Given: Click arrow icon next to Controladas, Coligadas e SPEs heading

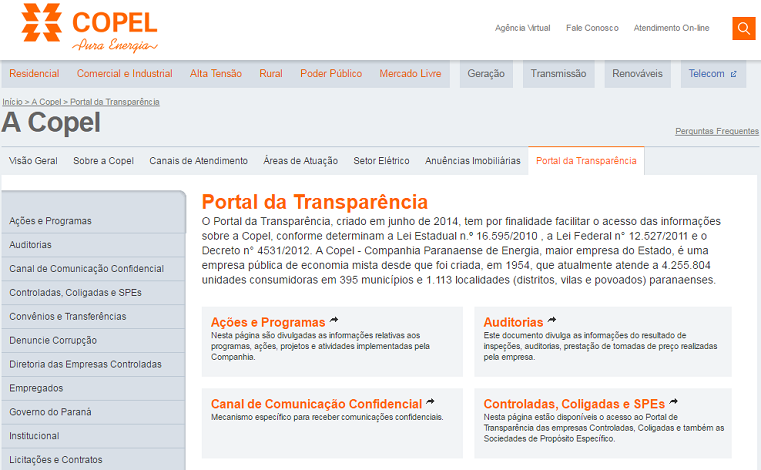Looking at the screenshot, I should pos(673,402).
